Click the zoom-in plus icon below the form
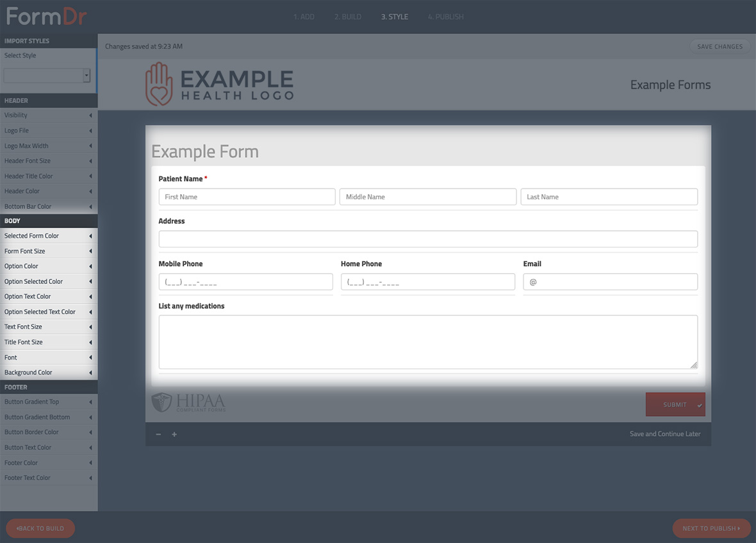 (174, 434)
